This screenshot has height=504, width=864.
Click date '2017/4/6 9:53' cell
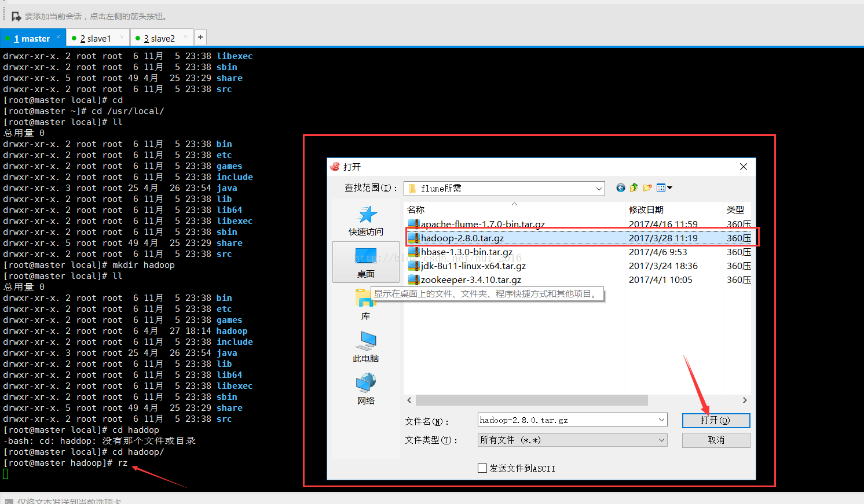click(x=658, y=252)
